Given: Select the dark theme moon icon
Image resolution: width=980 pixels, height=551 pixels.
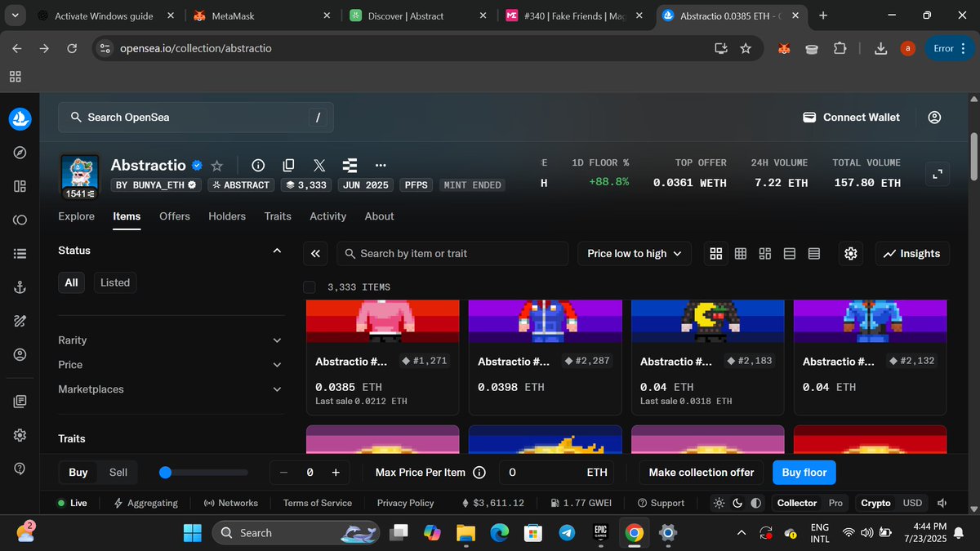Looking at the screenshot, I should [737, 503].
